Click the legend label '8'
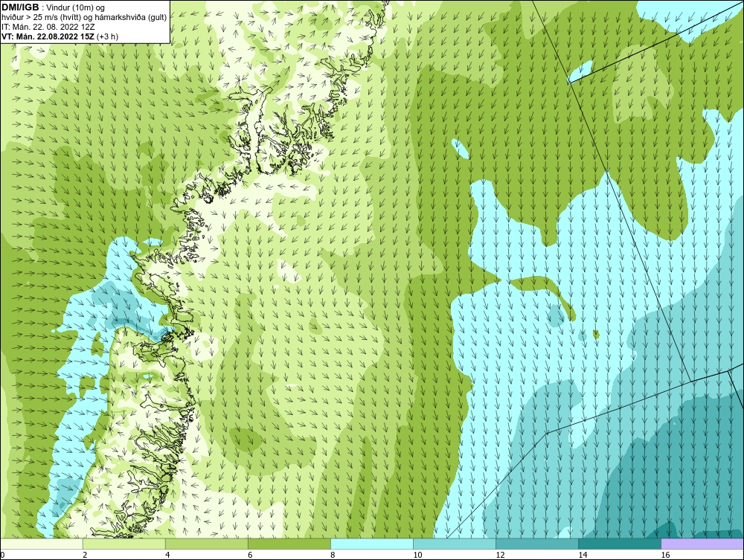744x560 pixels. [333, 555]
